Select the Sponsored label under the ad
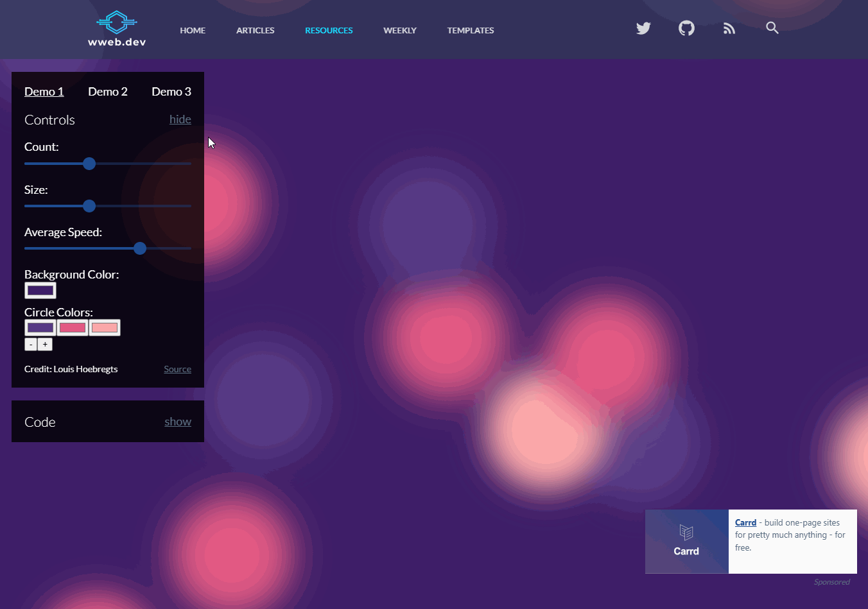The width and height of the screenshot is (868, 609). [x=831, y=582]
